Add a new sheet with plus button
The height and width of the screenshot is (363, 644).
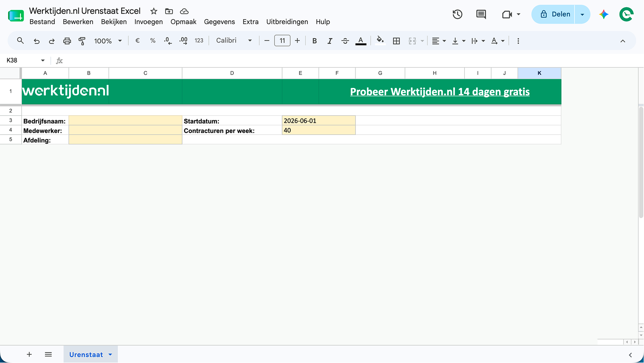pos(29,354)
